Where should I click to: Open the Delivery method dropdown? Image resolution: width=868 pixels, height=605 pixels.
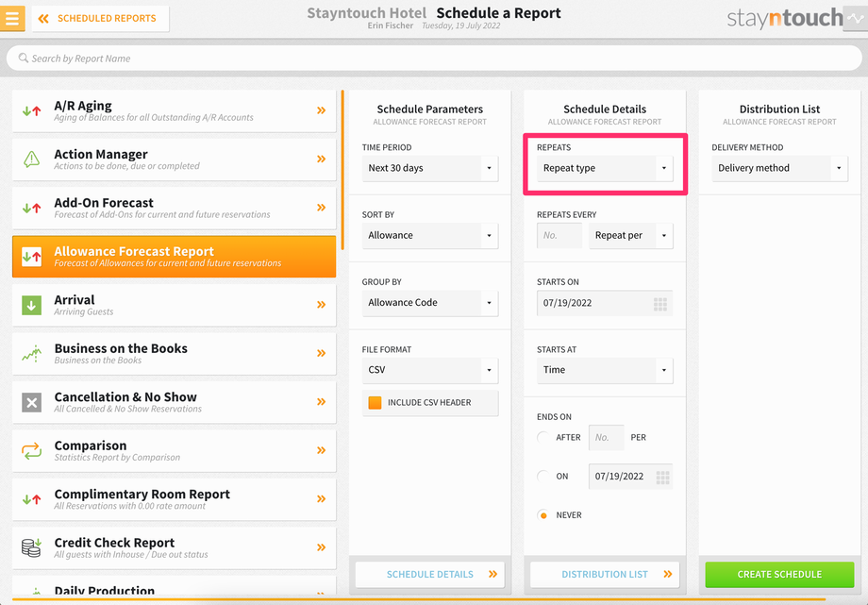[779, 168]
